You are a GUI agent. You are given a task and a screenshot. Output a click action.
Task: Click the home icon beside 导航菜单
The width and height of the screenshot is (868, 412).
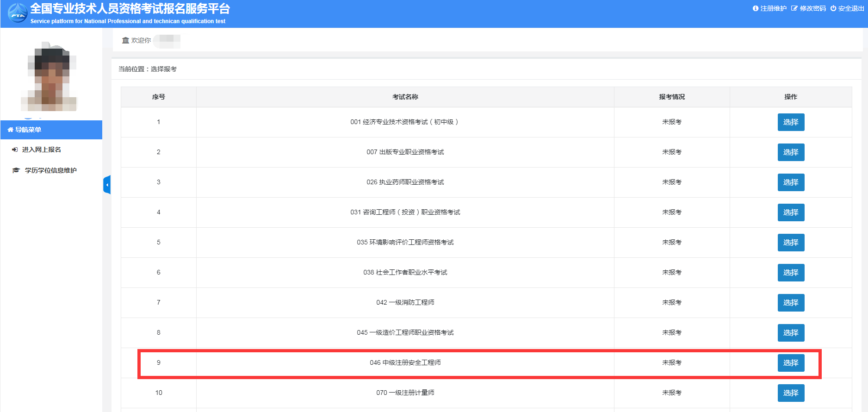point(10,130)
